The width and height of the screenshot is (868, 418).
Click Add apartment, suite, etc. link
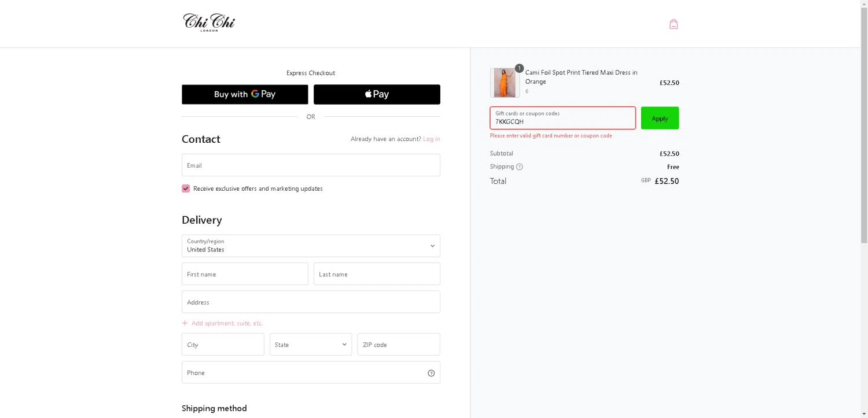pyautogui.click(x=227, y=323)
